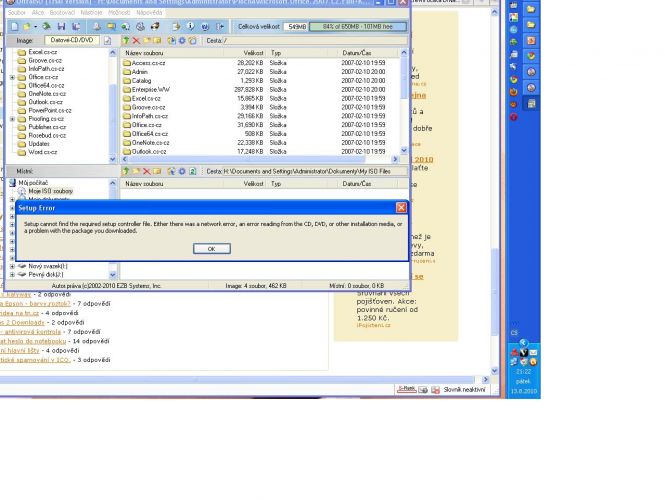Open the Soubor menu
The height and width of the screenshot is (500, 666).
click(17, 13)
